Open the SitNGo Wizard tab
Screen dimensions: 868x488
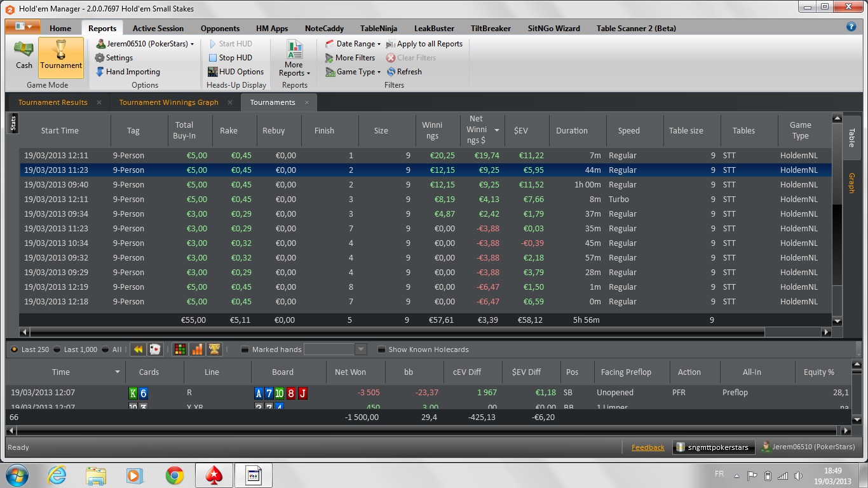pos(554,28)
